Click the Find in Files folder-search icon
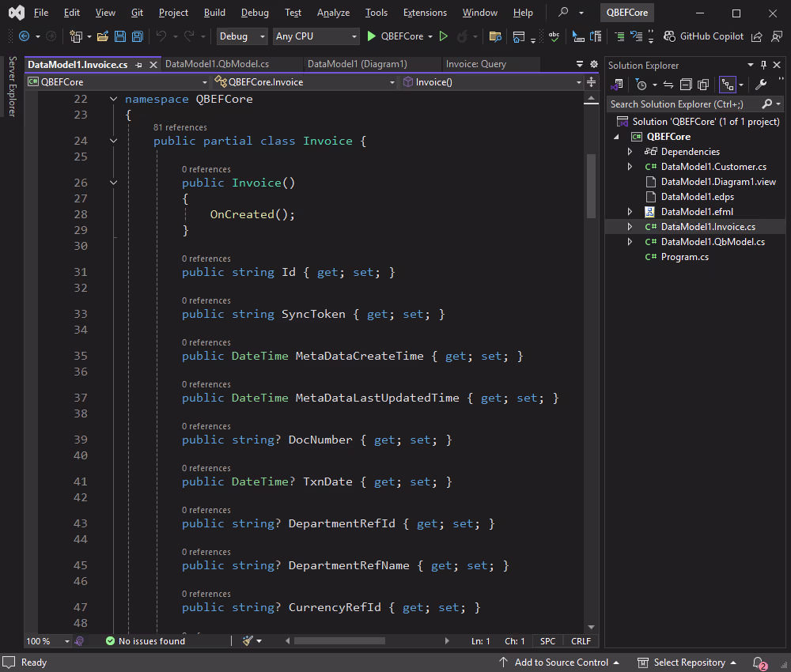The image size is (791, 672). (x=495, y=36)
